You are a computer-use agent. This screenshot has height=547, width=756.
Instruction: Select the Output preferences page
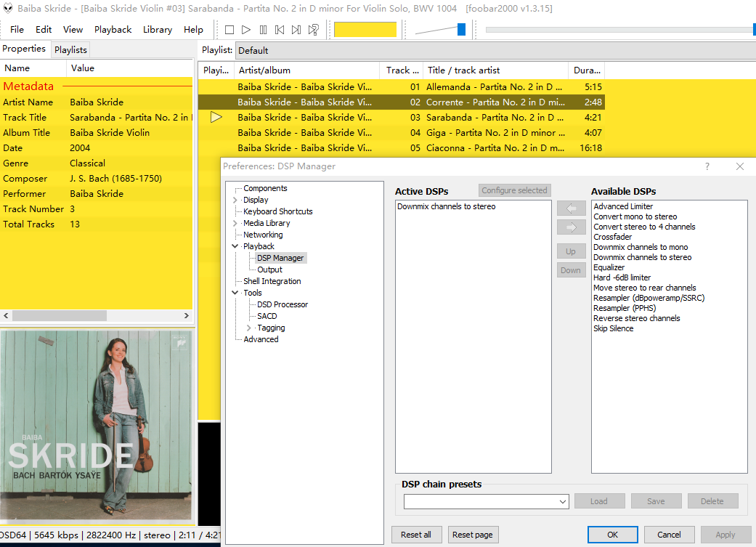(269, 270)
